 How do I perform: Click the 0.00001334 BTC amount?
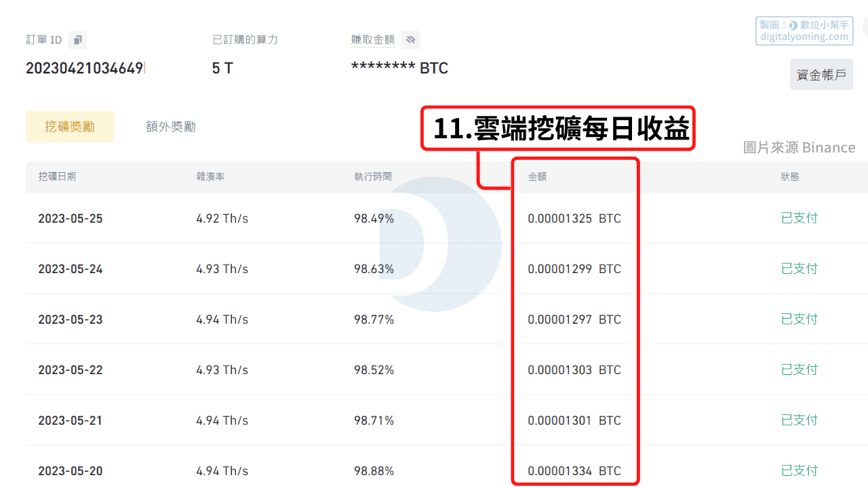[574, 471]
